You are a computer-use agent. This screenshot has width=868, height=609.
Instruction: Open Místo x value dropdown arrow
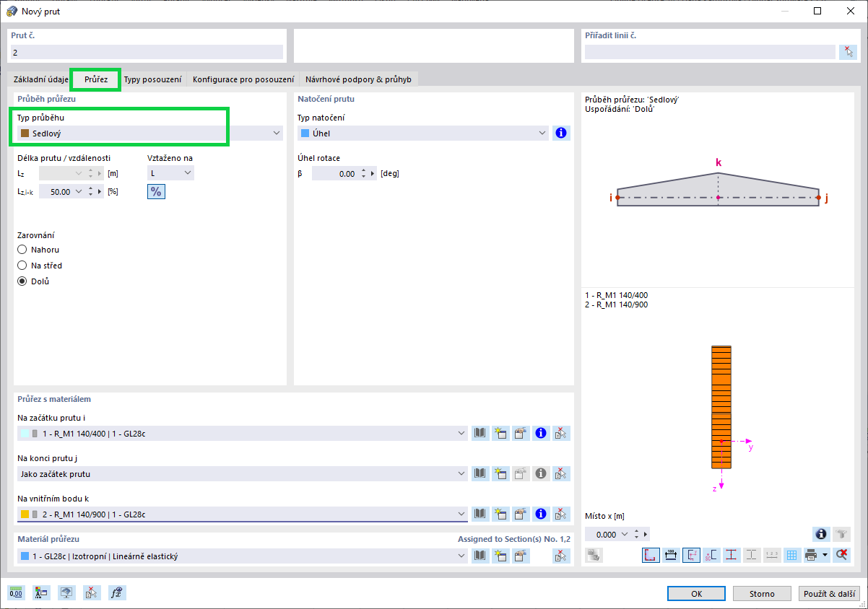click(x=624, y=535)
